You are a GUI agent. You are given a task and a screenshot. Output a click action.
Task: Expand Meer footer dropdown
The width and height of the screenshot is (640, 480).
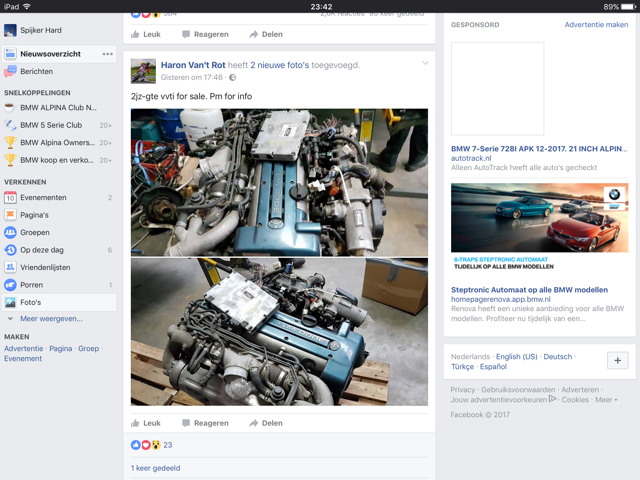606,400
